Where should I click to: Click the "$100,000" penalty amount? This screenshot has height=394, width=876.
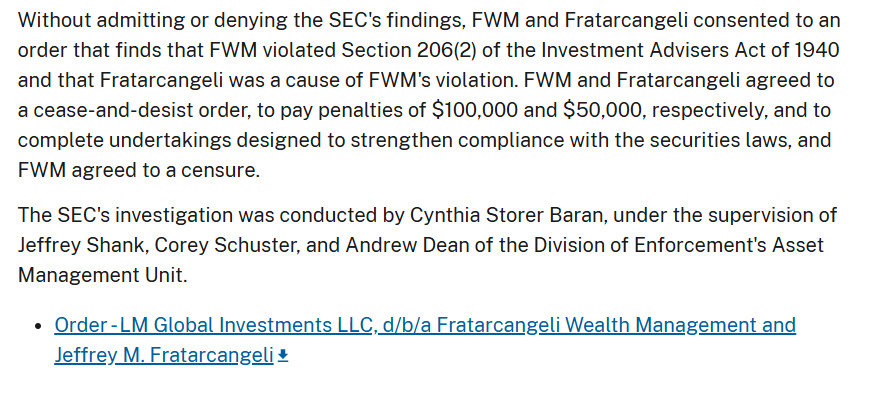[x=475, y=110]
